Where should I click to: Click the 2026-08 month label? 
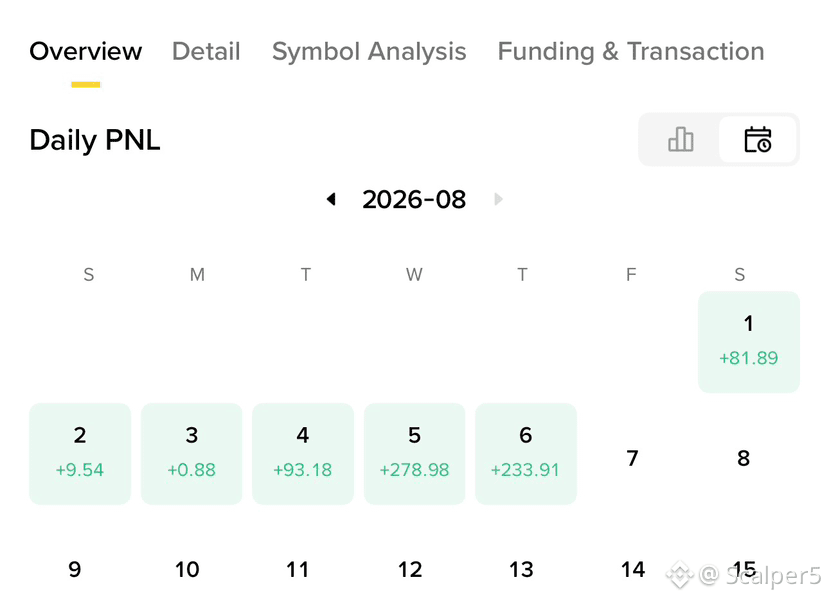(414, 200)
